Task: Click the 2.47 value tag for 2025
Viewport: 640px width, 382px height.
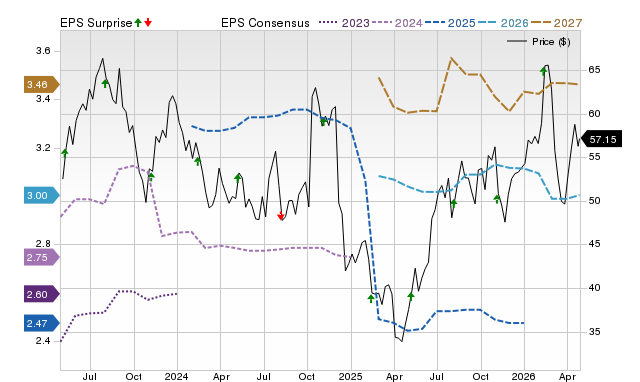Action: [42, 324]
